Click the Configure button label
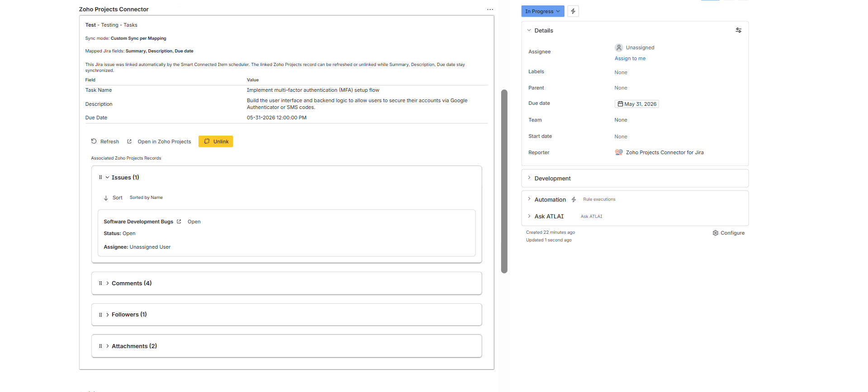The image size is (868, 392). point(732,233)
